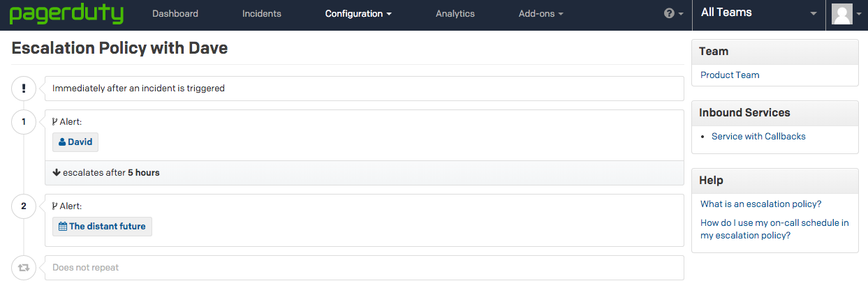Open Service with Callbacks link
The height and width of the screenshot is (304, 868).
tap(758, 137)
